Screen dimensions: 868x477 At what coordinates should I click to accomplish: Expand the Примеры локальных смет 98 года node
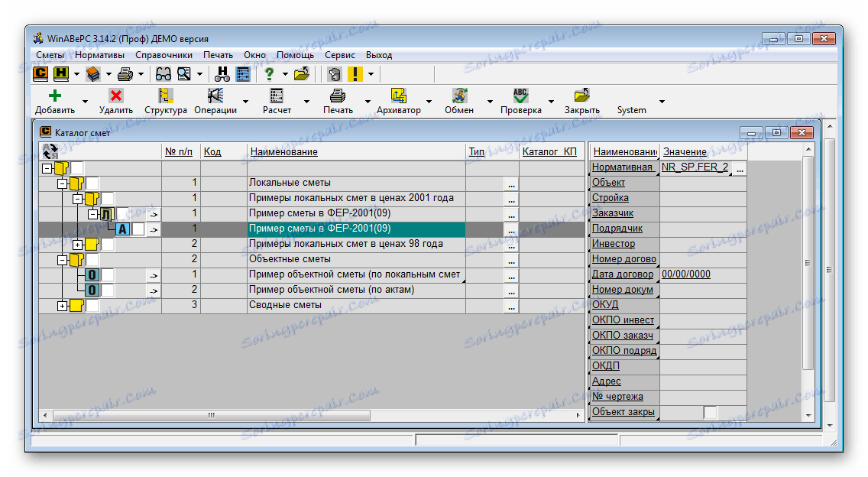click(77, 245)
